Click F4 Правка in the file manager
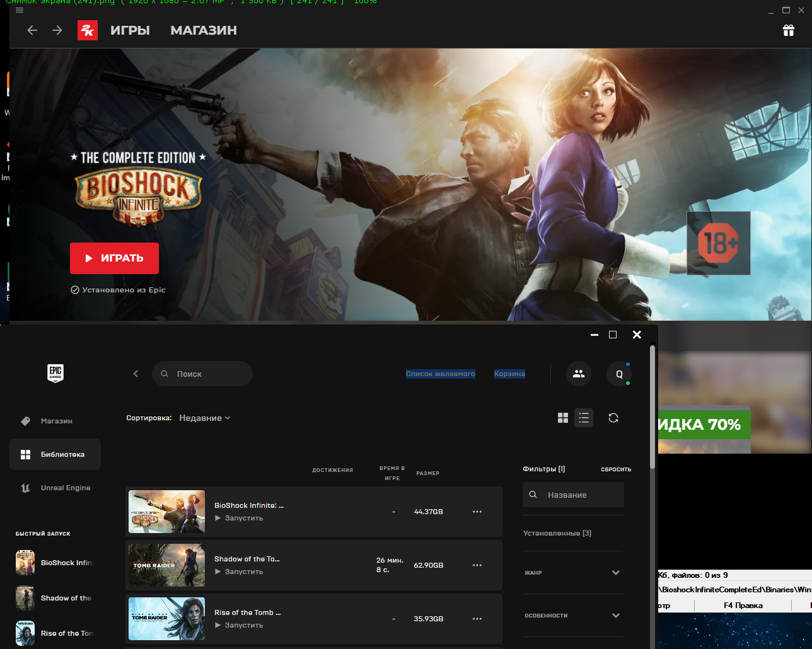The height and width of the screenshot is (649, 812). click(x=743, y=606)
